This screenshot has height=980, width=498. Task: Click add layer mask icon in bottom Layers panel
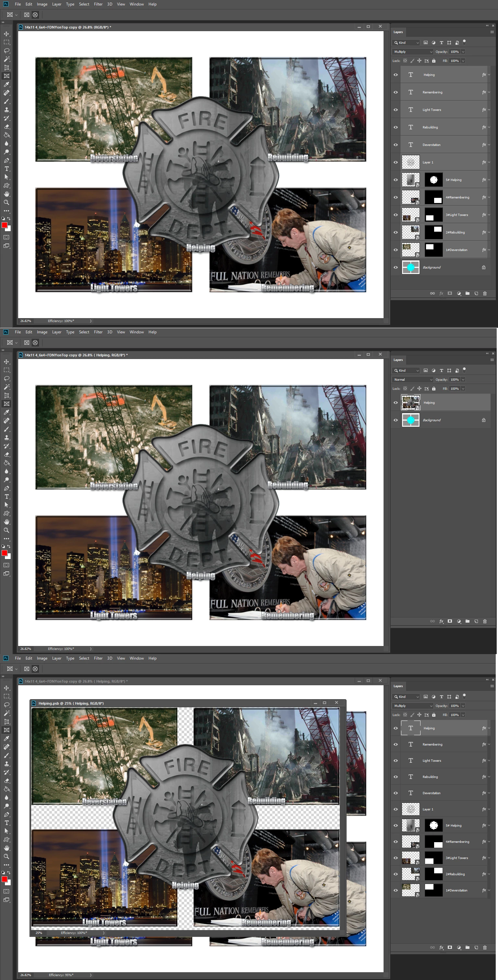pyautogui.click(x=450, y=947)
